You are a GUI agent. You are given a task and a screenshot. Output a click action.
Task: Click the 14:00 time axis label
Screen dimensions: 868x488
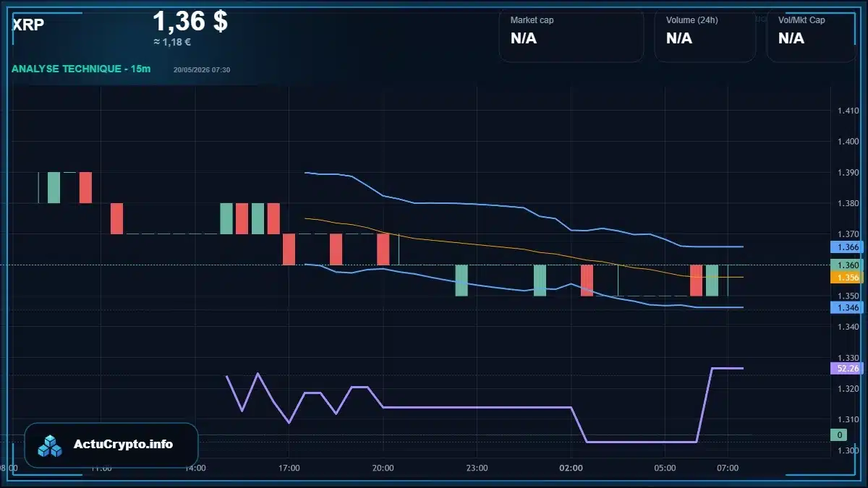[x=195, y=468]
